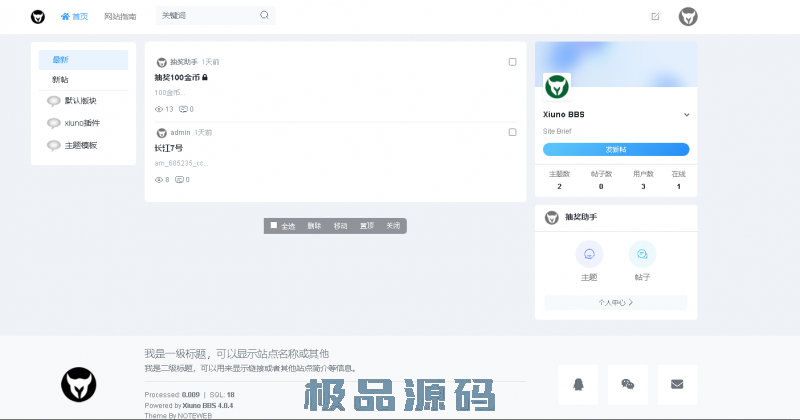Click the email envelope icon in footer

coord(677,384)
